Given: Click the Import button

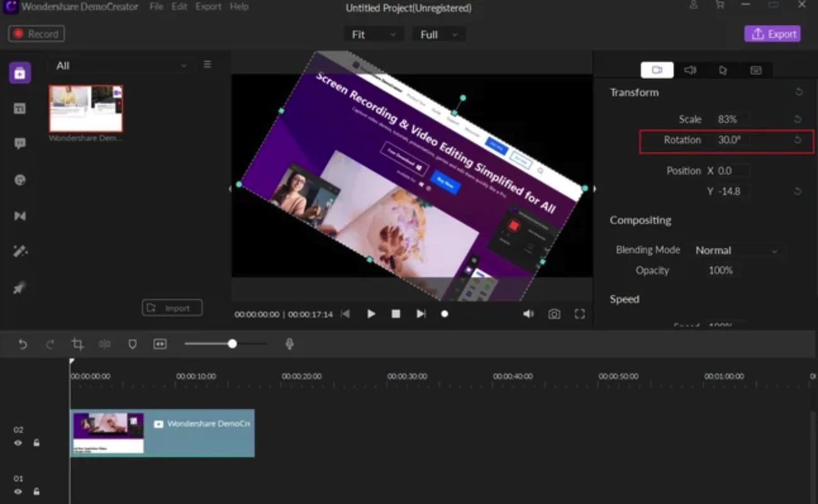Looking at the screenshot, I should 172,308.
